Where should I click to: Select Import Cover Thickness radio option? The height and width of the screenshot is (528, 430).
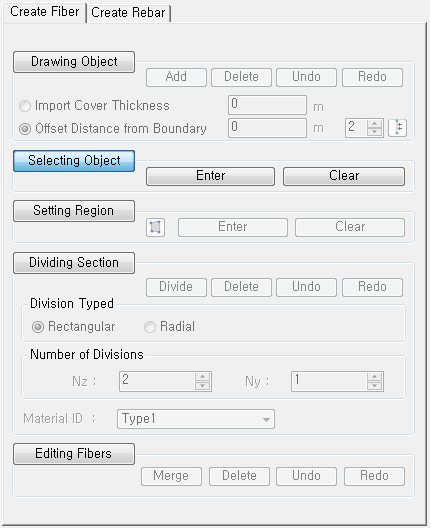click(25, 106)
